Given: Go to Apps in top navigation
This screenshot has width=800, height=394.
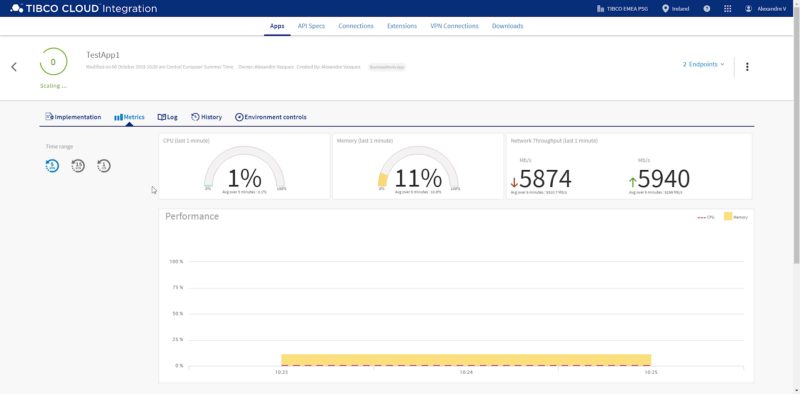Looking at the screenshot, I should click(x=277, y=26).
